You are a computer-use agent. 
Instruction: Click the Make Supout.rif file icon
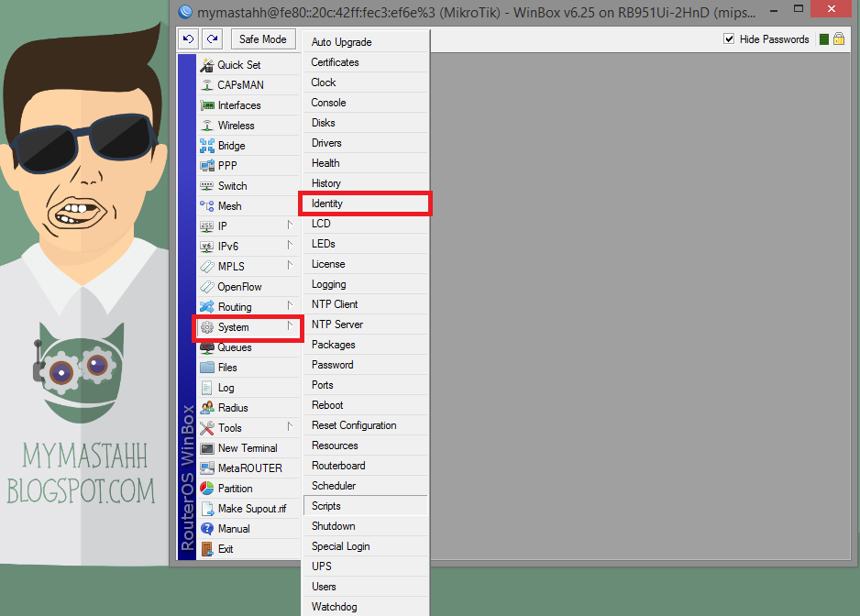[207, 509]
